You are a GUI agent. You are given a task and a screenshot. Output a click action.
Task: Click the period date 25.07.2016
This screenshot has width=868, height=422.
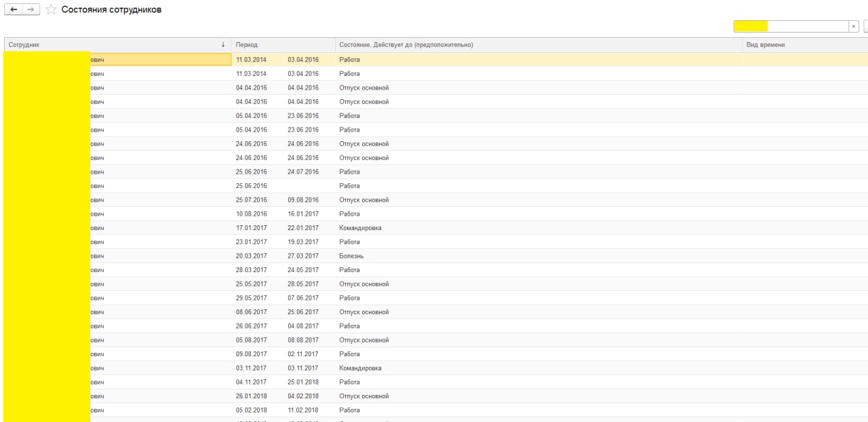pos(251,200)
